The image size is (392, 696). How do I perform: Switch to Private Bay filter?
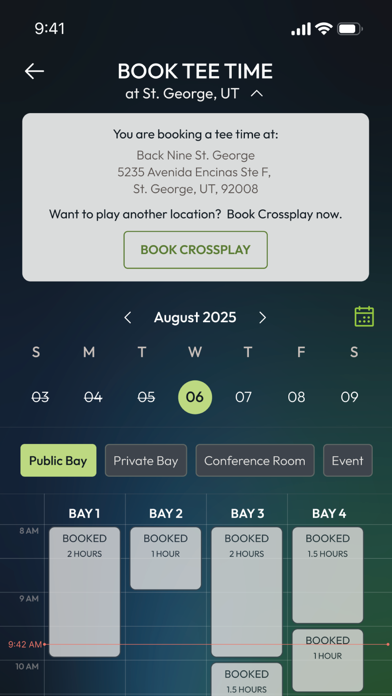pyautogui.click(x=146, y=460)
